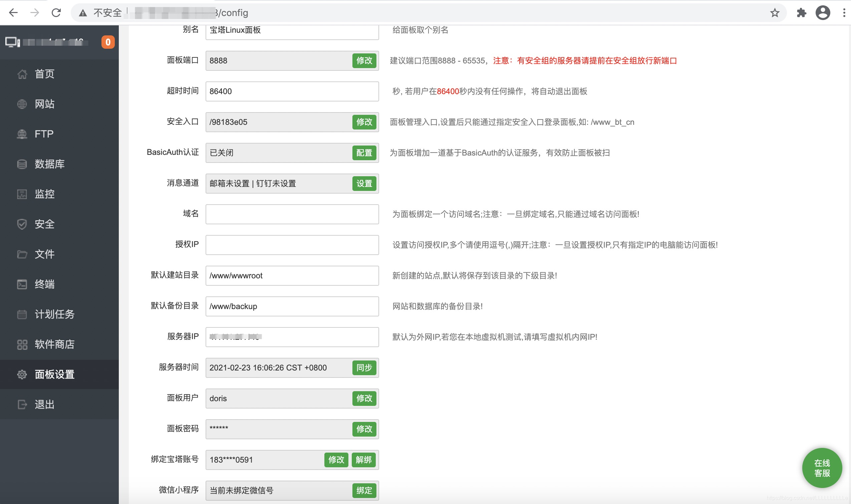
Task: Click 修改 button for 安全入口
Action: tap(364, 122)
